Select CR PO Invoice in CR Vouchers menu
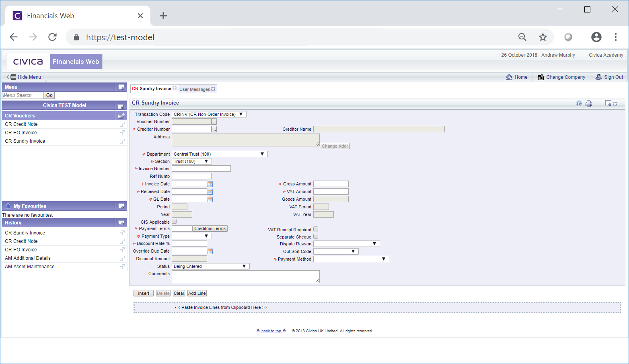Screen dimensions: 629x364 click(21, 133)
